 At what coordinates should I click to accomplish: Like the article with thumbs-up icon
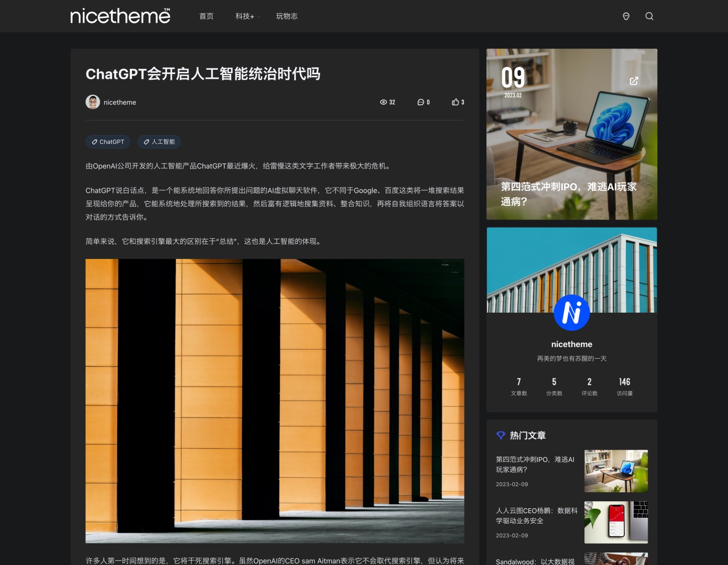coord(456,102)
